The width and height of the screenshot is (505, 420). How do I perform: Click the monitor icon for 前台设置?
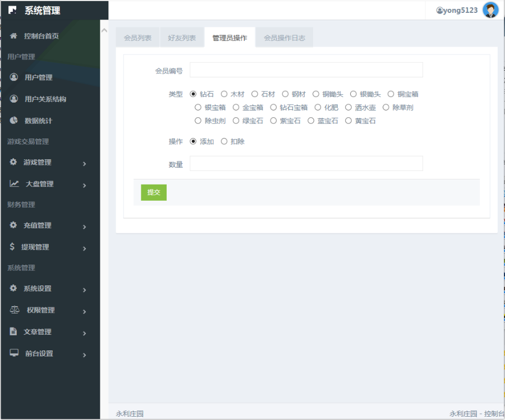click(14, 353)
